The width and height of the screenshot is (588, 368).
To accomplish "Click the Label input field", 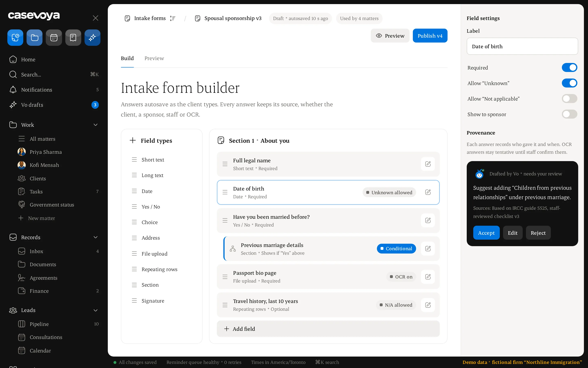I will [522, 46].
